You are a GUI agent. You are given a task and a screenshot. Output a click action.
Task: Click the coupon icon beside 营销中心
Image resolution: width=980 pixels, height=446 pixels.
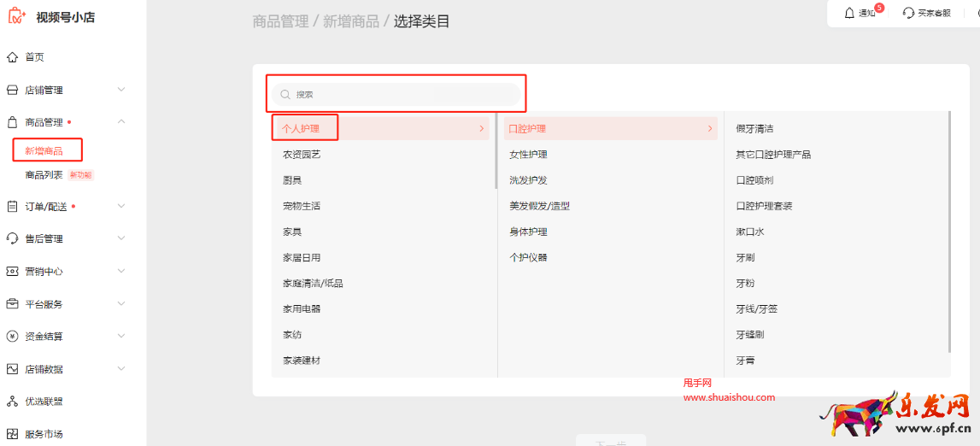click(12, 271)
